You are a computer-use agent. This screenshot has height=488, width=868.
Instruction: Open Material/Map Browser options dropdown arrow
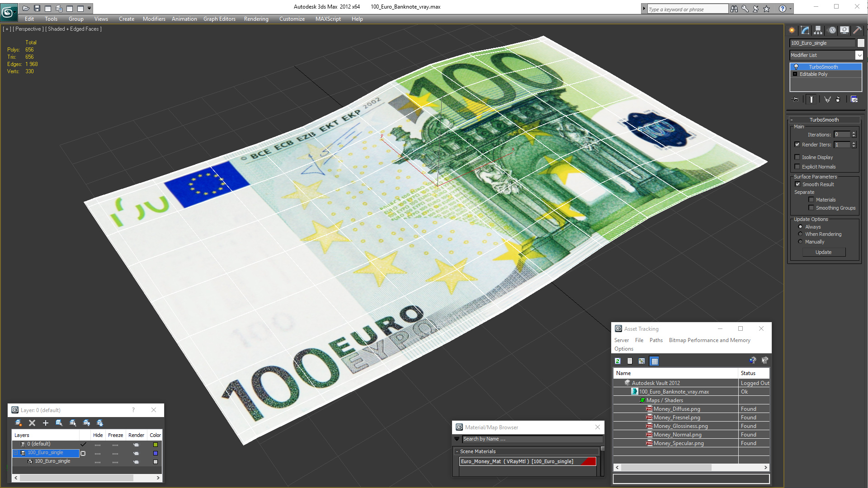pyautogui.click(x=457, y=439)
